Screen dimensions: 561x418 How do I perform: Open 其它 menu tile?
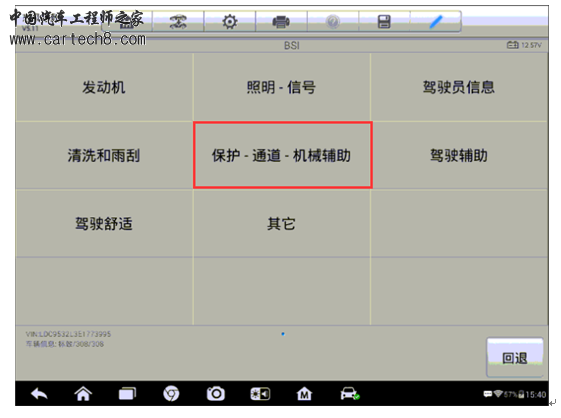tap(282, 224)
